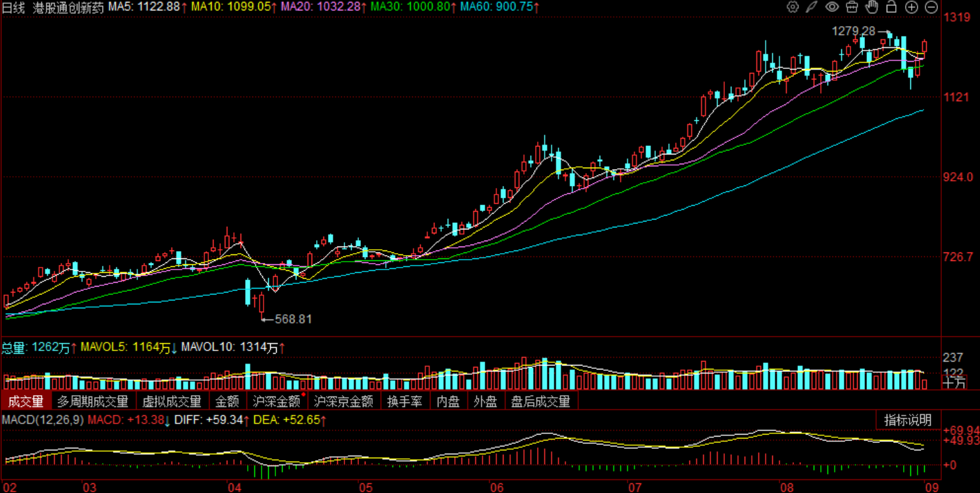Click the 1279.28 high price marker
Viewport: 980px width, 493px height.
coord(853,31)
